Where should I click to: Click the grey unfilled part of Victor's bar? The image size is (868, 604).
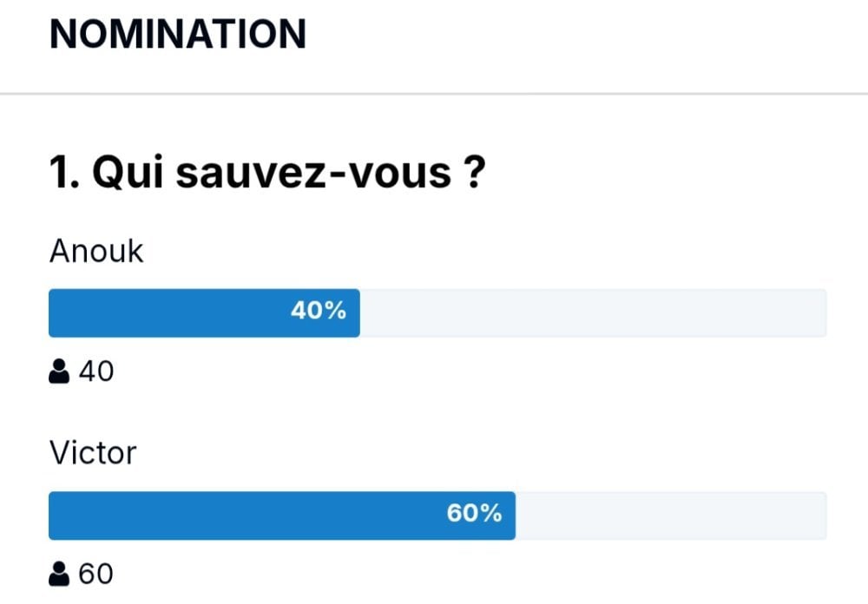[x=671, y=515]
